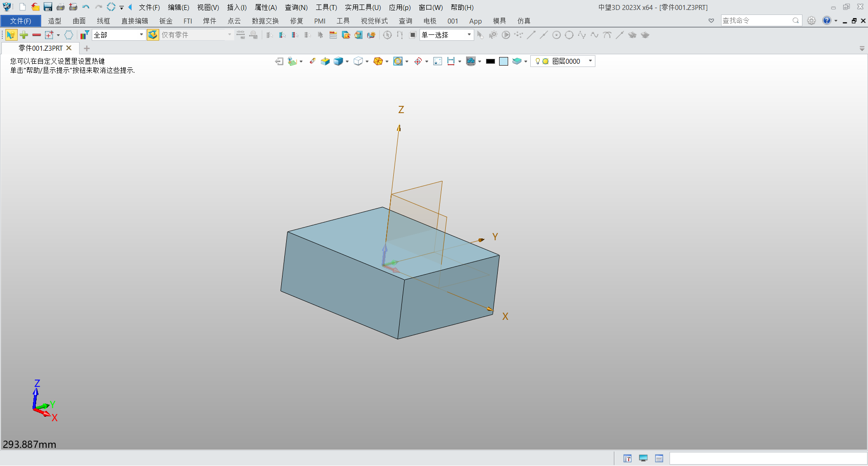This screenshot has width=868, height=466.
Task: Click the Print icon
Action: (x=61, y=7)
